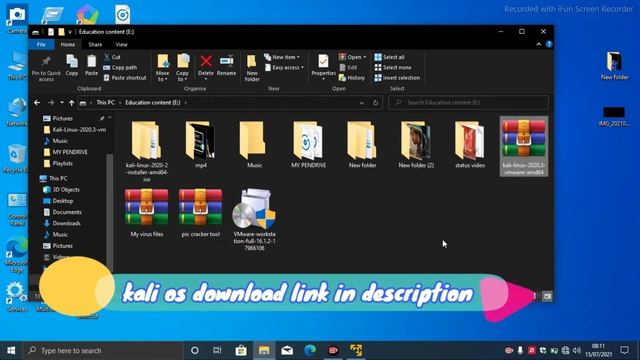
Task: Click taskbar Type here to search box
Action: tap(103, 351)
